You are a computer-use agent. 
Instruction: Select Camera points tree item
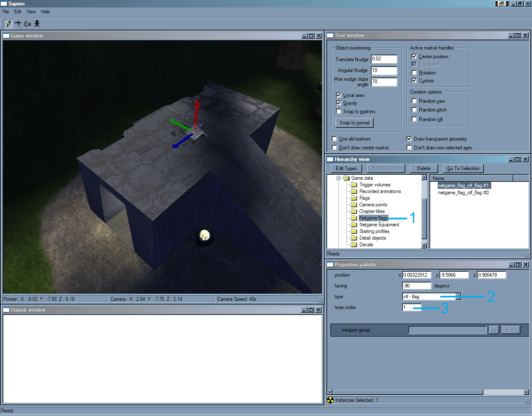tap(373, 205)
